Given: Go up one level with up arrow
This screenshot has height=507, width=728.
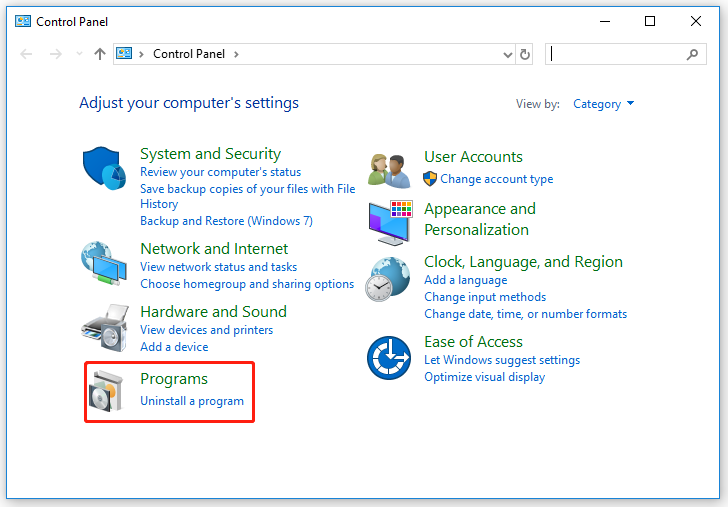Looking at the screenshot, I should coord(100,54).
